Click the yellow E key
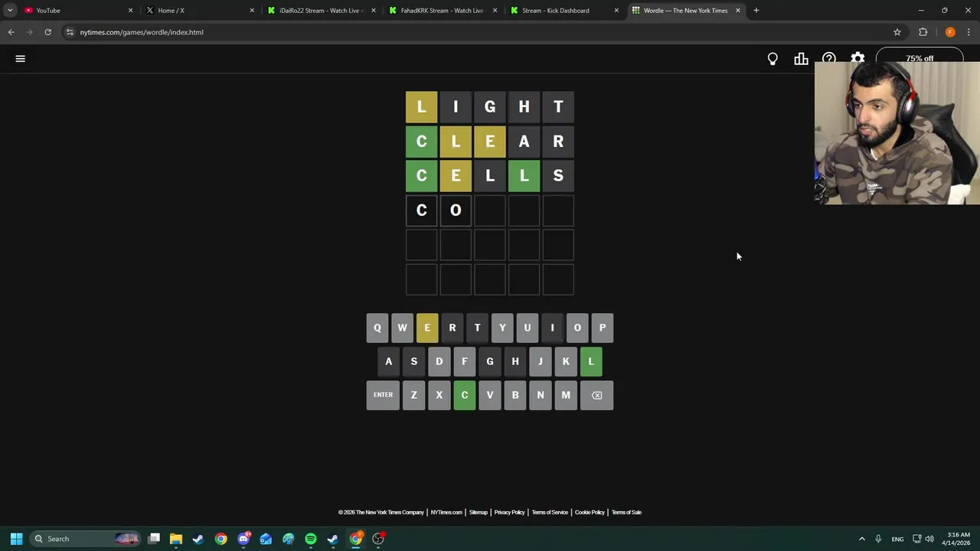980x551 pixels. [427, 328]
